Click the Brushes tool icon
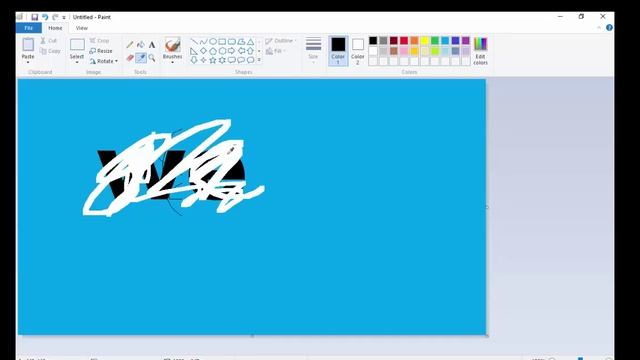The width and height of the screenshot is (640, 360). click(172, 45)
